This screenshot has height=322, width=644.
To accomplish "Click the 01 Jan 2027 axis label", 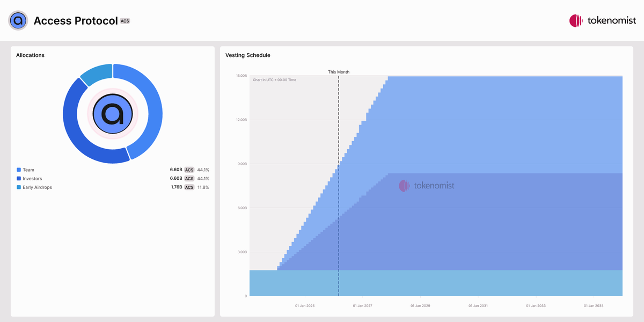I will click(362, 306).
